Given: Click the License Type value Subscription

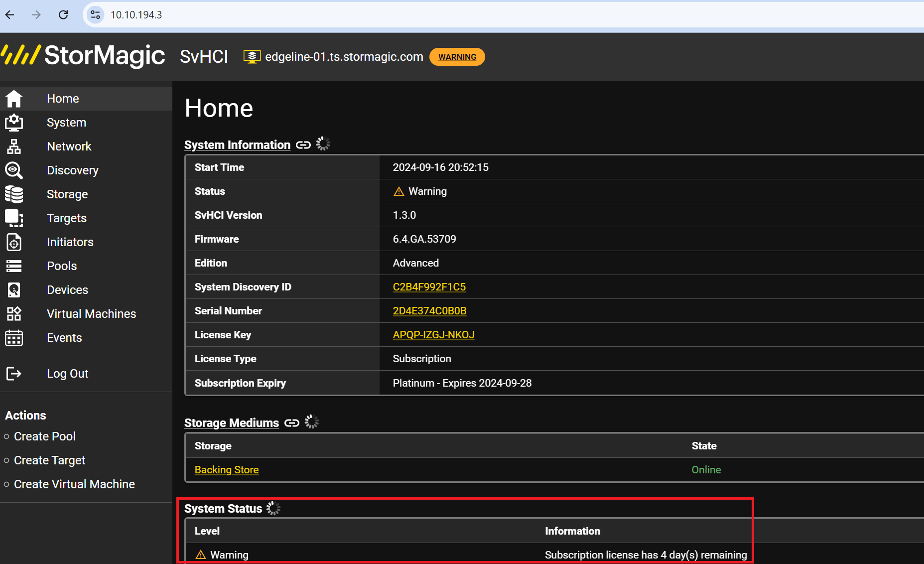Looking at the screenshot, I should pos(422,359).
